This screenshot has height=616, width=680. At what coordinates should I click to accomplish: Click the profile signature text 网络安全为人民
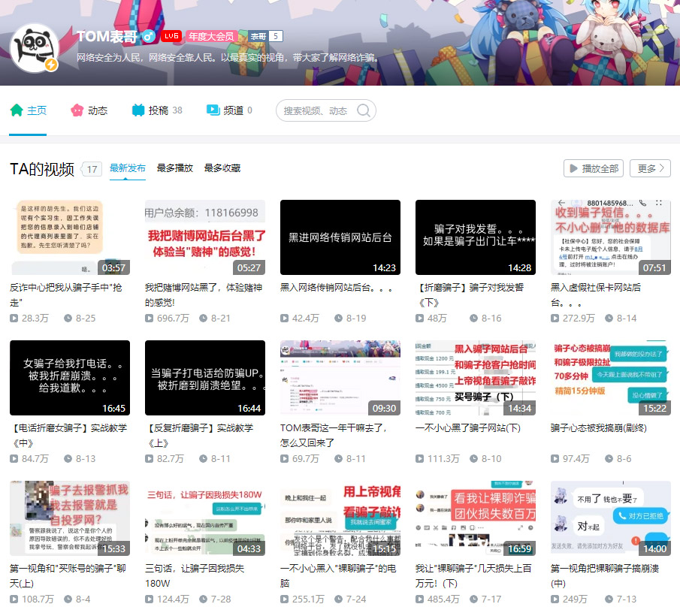point(227,57)
